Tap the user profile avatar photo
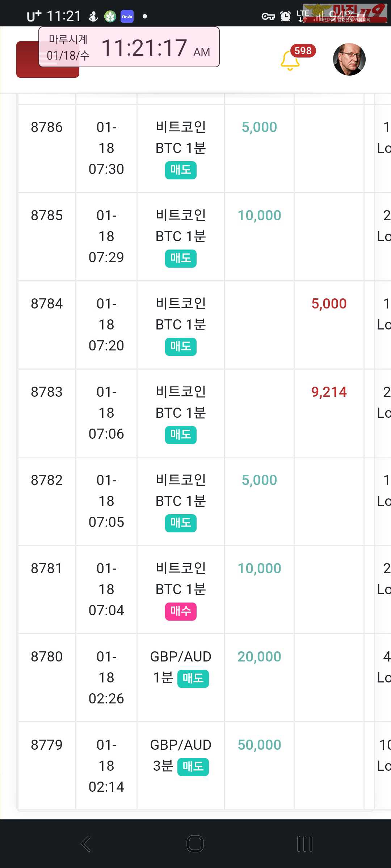Viewport: 391px width, 868px height. (349, 59)
